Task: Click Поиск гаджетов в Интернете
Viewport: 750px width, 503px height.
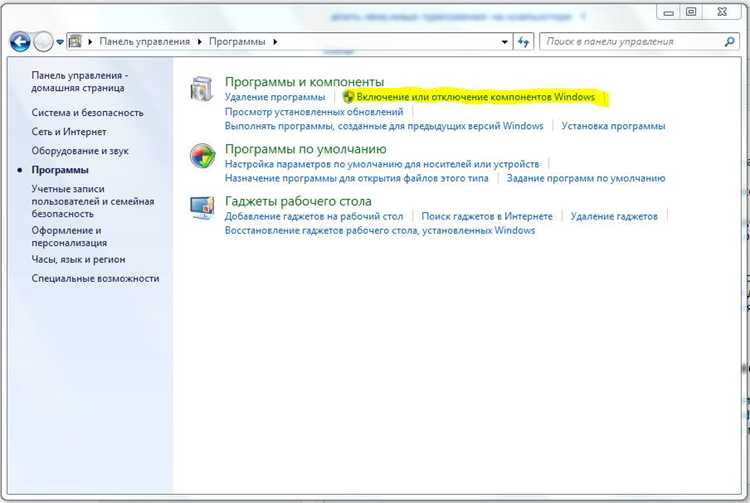Action: 487,217
